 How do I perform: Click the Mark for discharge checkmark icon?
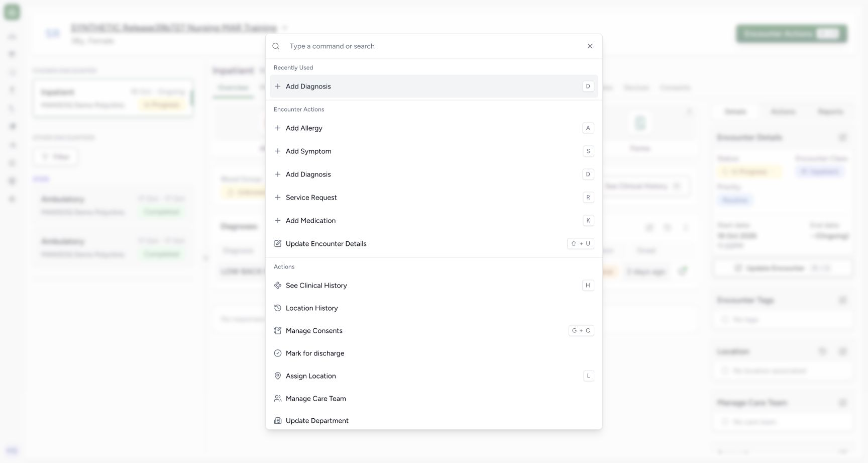(278, 353)
